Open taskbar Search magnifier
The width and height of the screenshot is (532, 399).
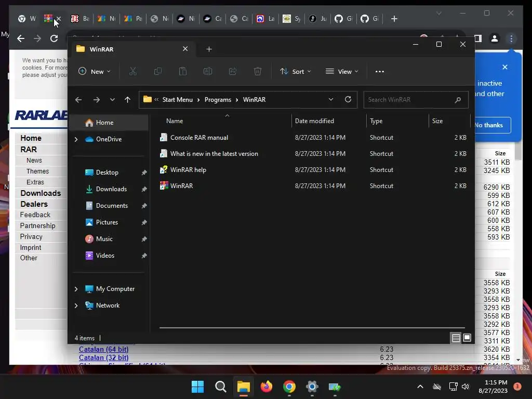[220, 387]
